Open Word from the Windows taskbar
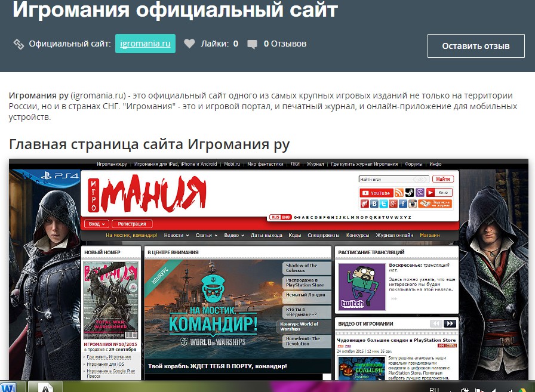The image size is (535, 392). click(x=8, y=388)
